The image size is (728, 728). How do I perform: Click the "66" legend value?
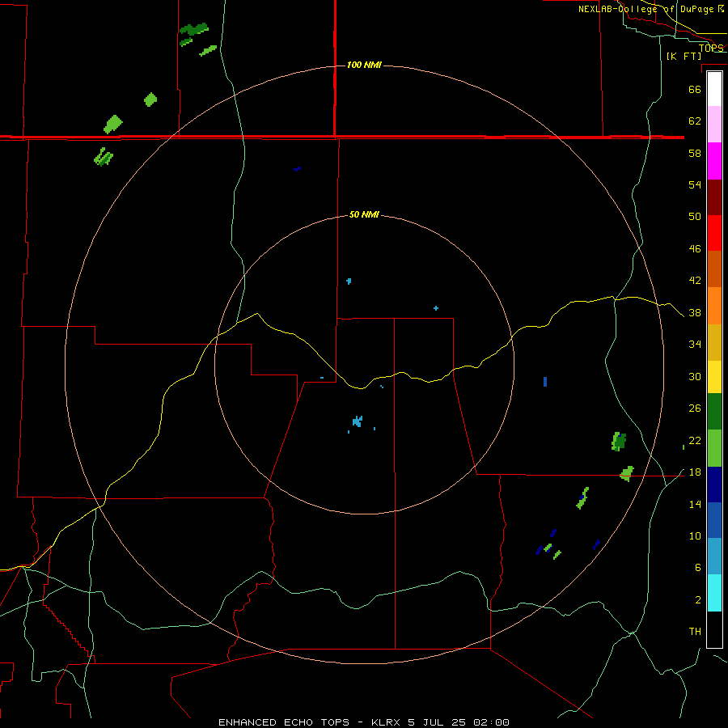click(x=695, y=89)
